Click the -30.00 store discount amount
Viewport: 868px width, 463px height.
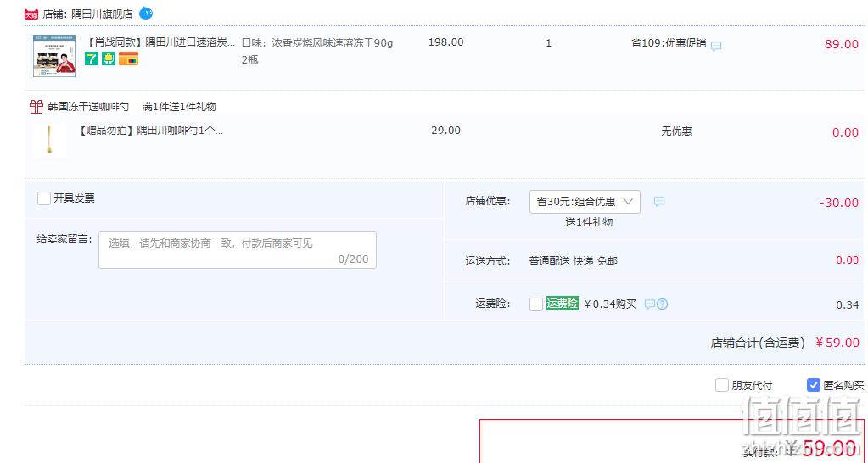[x=839, y=203]
